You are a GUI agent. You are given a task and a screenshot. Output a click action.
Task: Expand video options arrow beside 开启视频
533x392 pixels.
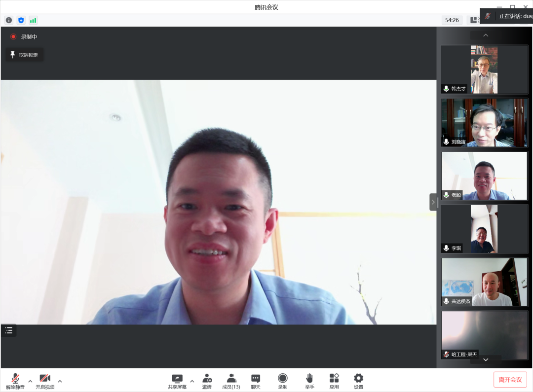click(x=60, y=381)
